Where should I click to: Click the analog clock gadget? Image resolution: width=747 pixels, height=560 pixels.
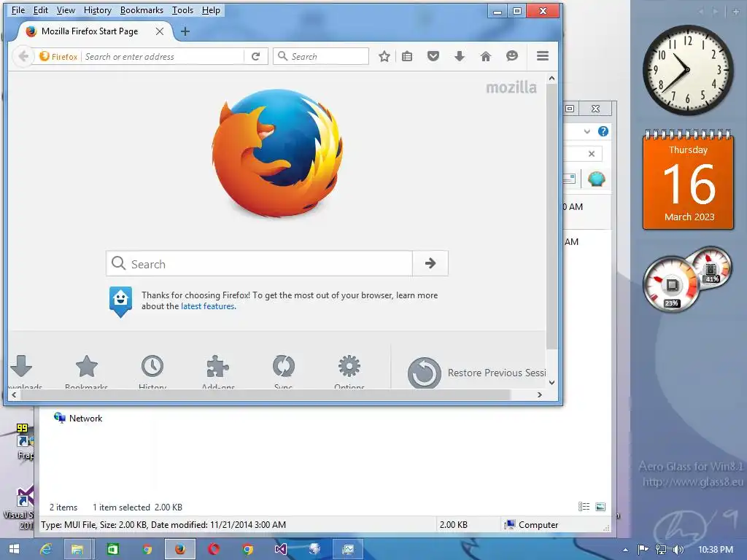tap(687, 70)
